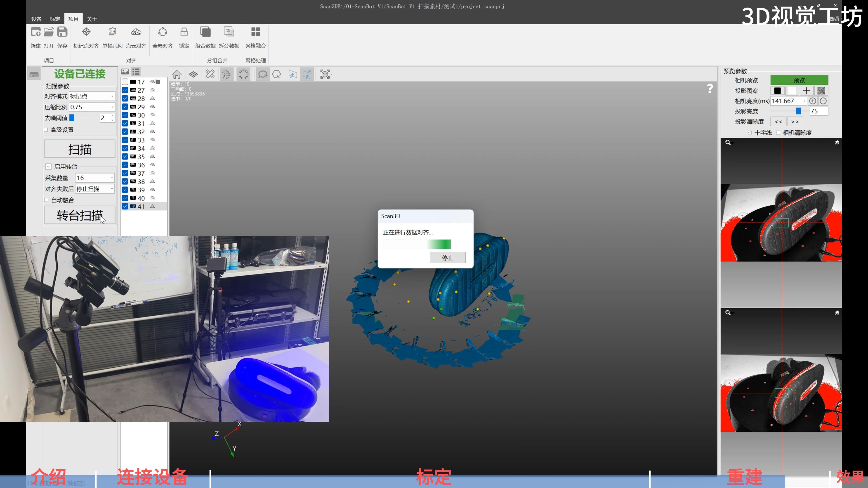Uncheck scan item 27 in the list
This screenshot has height=488, width=868.
click(125, 90)
